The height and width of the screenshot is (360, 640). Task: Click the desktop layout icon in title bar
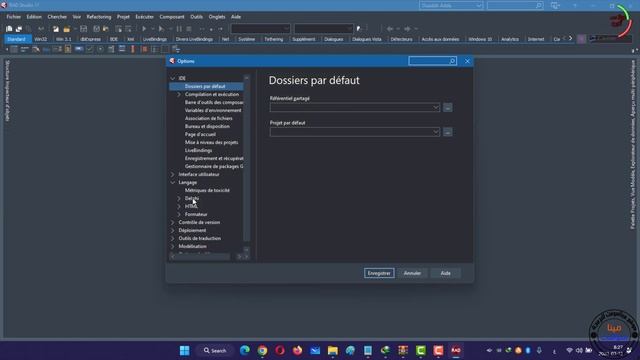click(x=555, y=5)
